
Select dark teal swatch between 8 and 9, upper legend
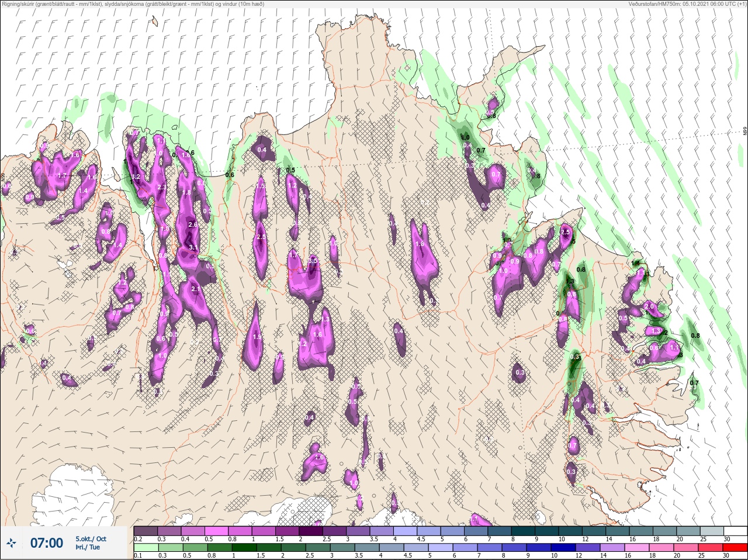click(524, 531)
